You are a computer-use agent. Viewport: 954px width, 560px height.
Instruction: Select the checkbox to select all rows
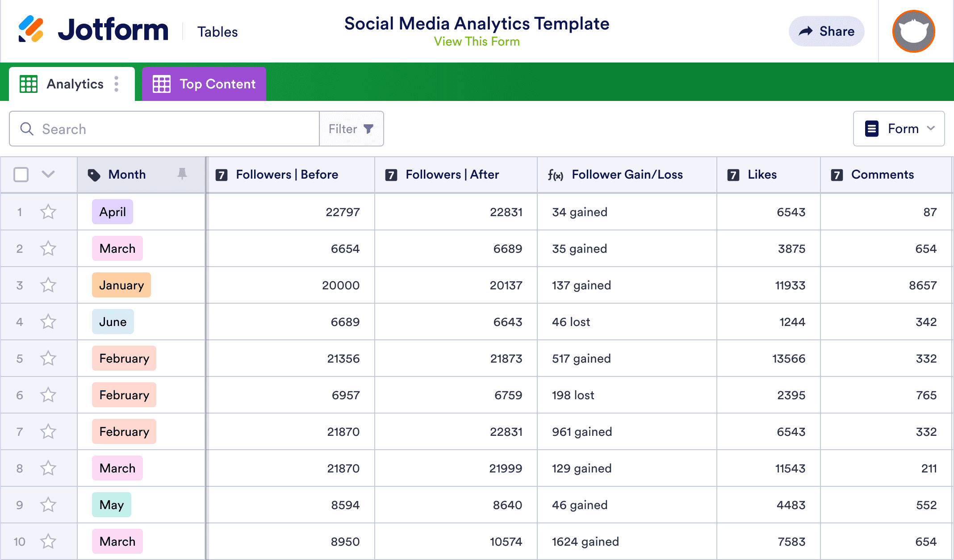point(21,175)
